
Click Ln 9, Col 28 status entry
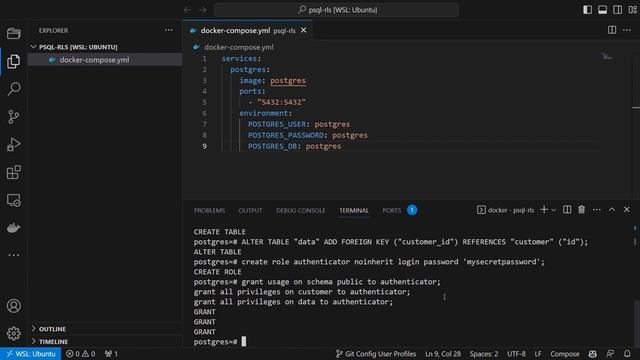pyautogui.click(x=443, y=354)
